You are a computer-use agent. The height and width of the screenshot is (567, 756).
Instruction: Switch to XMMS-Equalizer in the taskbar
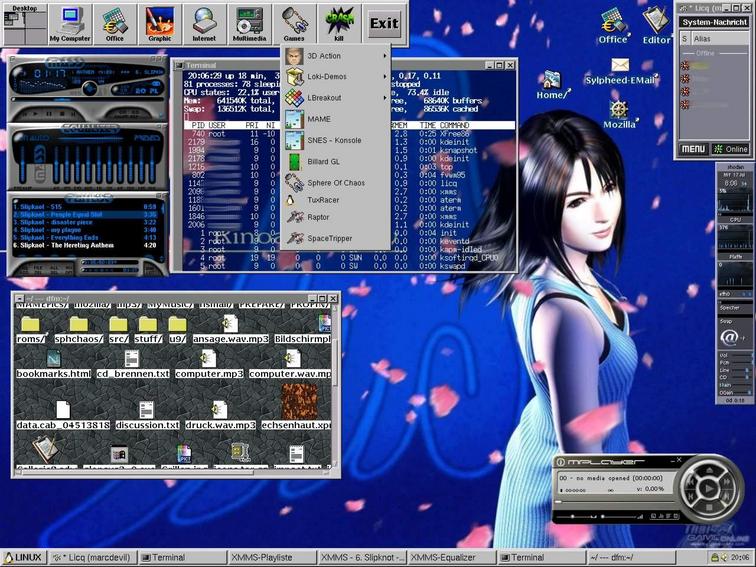click(450, 557)
